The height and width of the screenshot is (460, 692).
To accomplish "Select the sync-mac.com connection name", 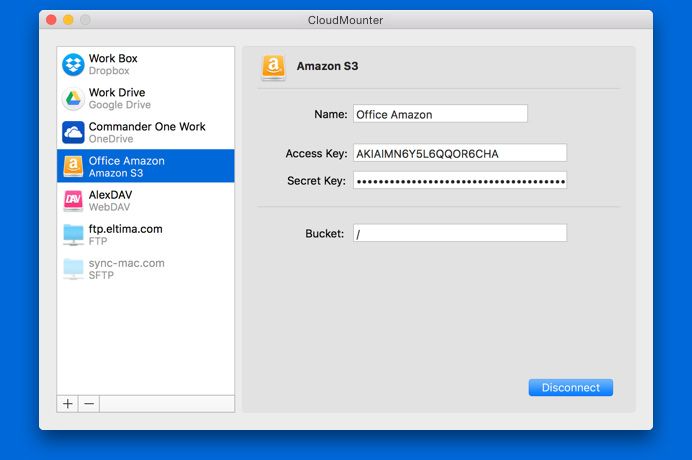I will (x=127, y=263).
